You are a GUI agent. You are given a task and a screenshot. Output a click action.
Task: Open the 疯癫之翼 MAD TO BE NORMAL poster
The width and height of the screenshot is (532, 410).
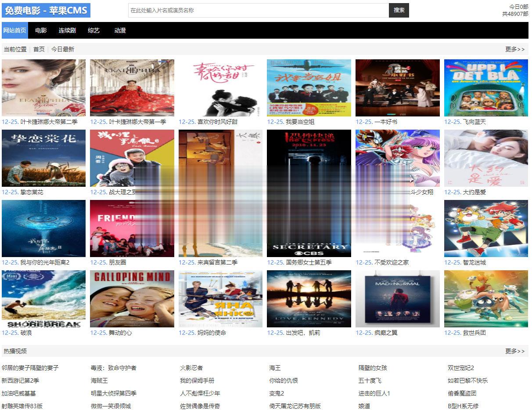point(398,299)
